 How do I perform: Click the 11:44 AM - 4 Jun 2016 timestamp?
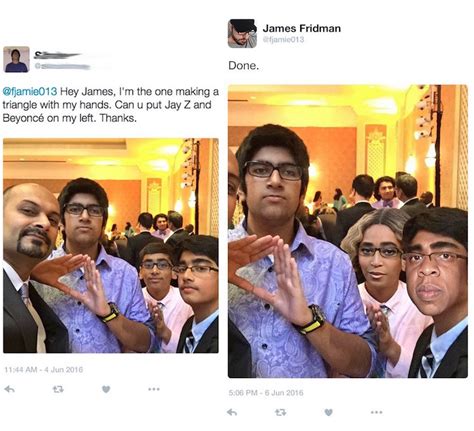(x=43, y=369)
